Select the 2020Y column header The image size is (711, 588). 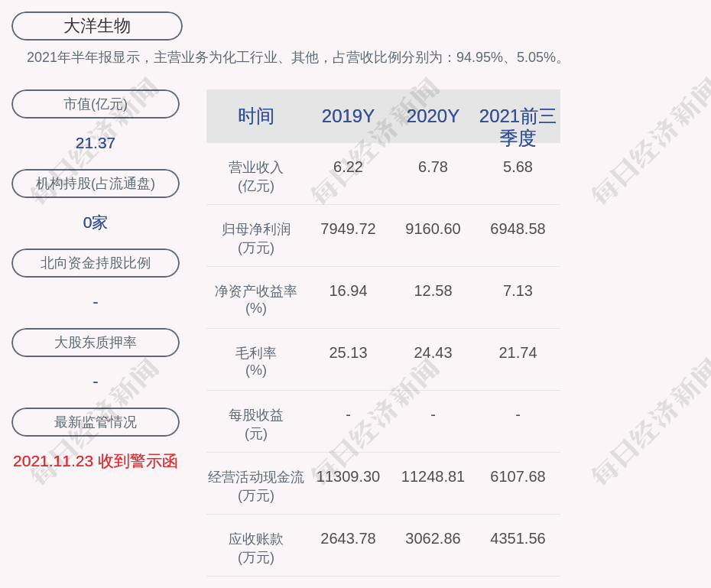tap(433, 116)
